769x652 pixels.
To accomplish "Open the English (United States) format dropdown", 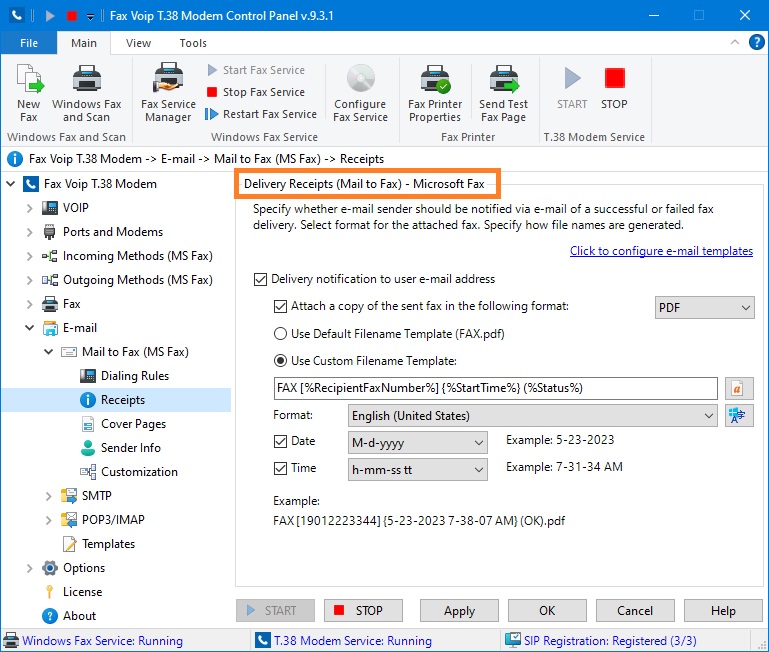I will pos(533,416).
